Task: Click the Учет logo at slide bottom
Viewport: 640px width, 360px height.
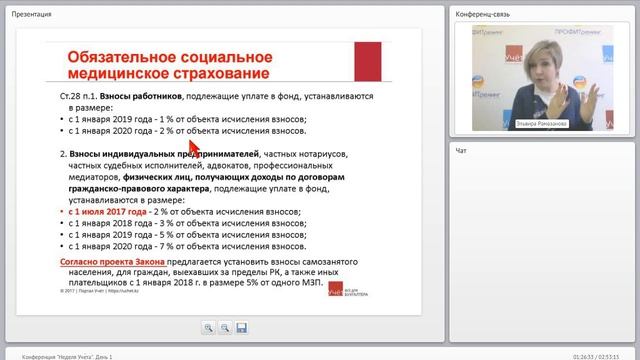Action: (x=348, y=289)
